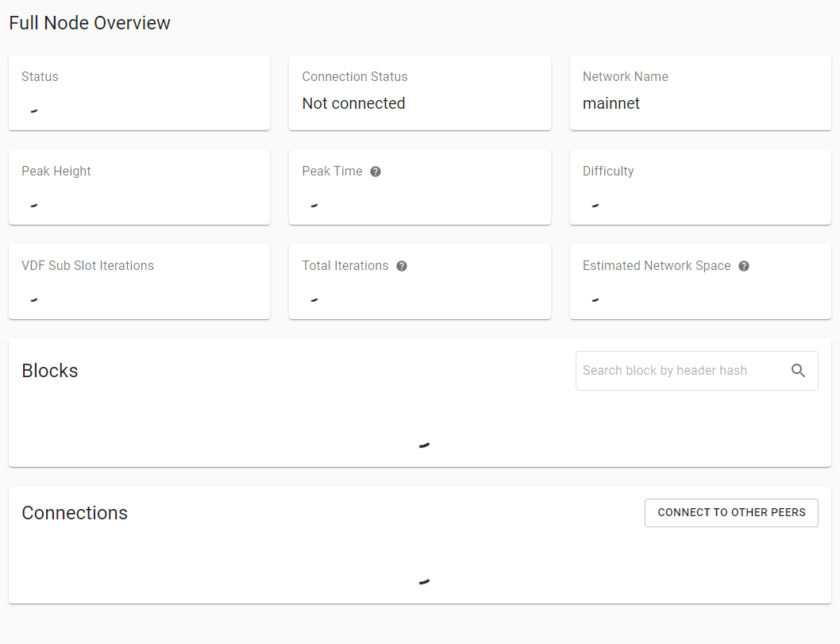This screenshot has width=840, height=644.
Task: Click the block search magnifier icon
Action: (x=798, y=370)
